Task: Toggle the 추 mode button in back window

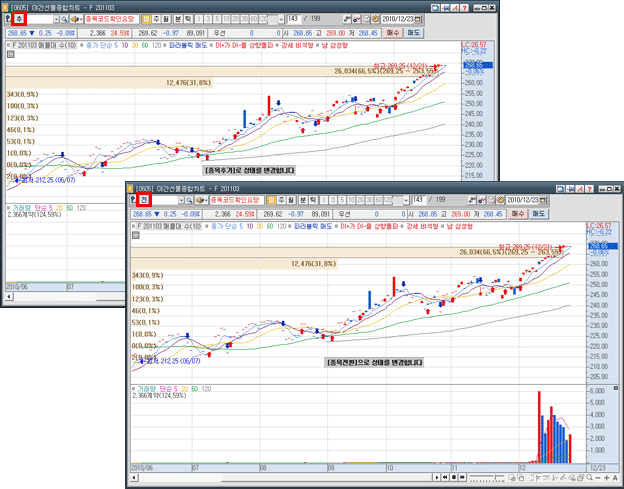Action: (19, 19)
